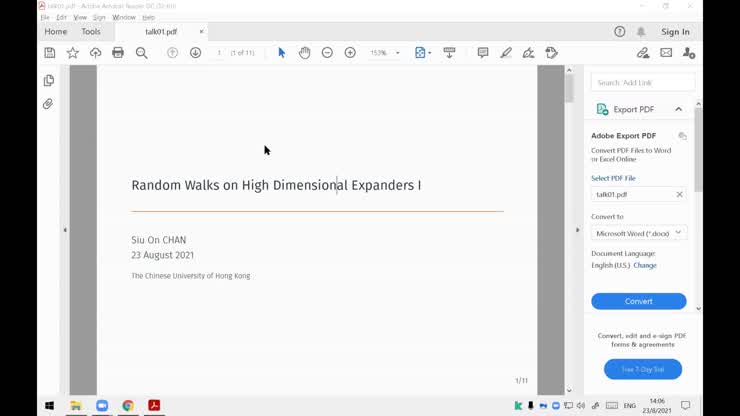The image size is (740, 416).
Task: Click the Search 'Add Link' field
Action: [642, 82]
